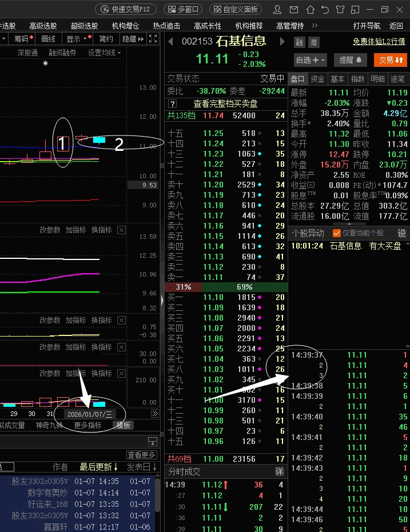Expand more menu items chevron
The image size is (410, 532).
[x=315, y=26]
